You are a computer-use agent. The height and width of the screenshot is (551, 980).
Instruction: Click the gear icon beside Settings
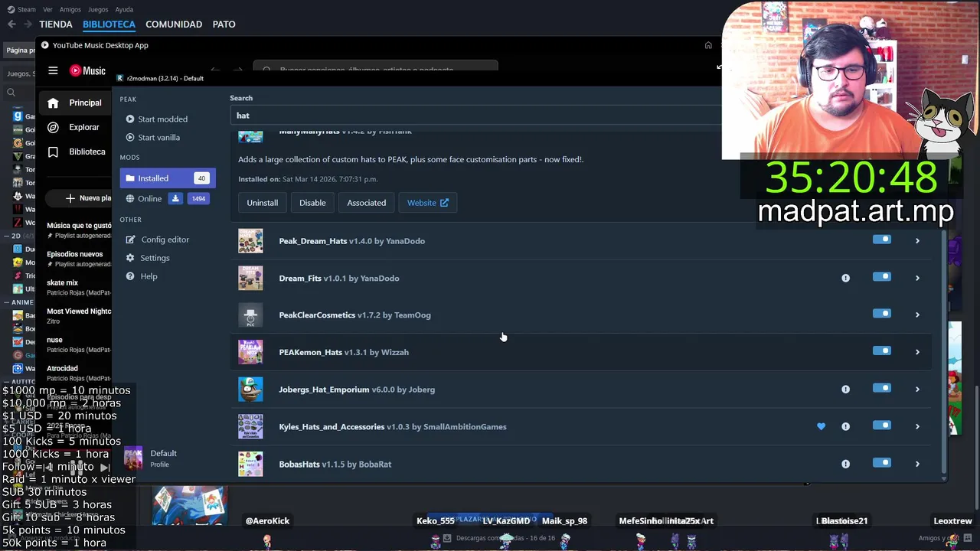click(130, 258)
